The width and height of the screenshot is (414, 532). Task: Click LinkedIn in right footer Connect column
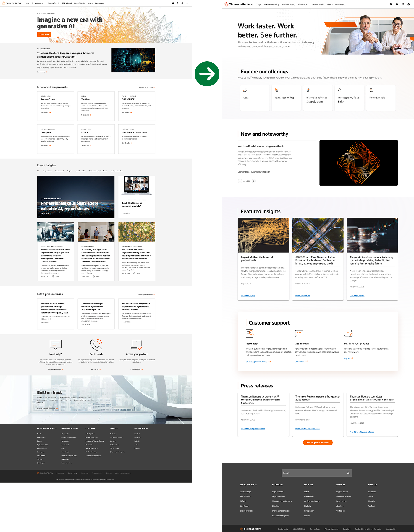point(371,501)
